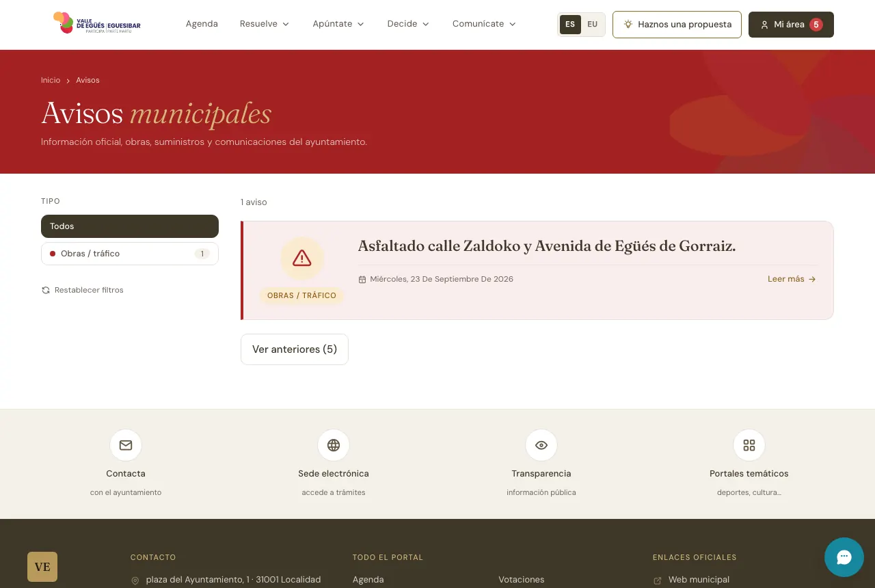Open the chat bubble widget
The height and width of the screenshot is (588, 875).
click(x=844, y=557)
